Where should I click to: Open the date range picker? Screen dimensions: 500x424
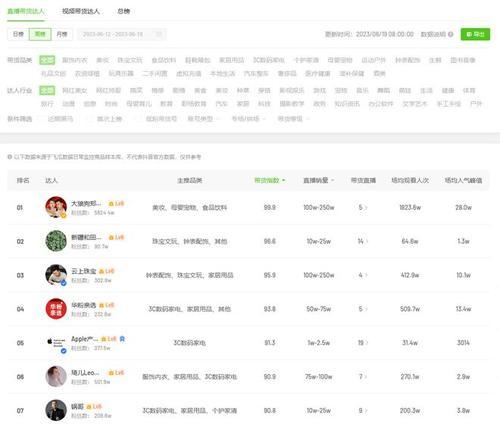pos(122,34)
